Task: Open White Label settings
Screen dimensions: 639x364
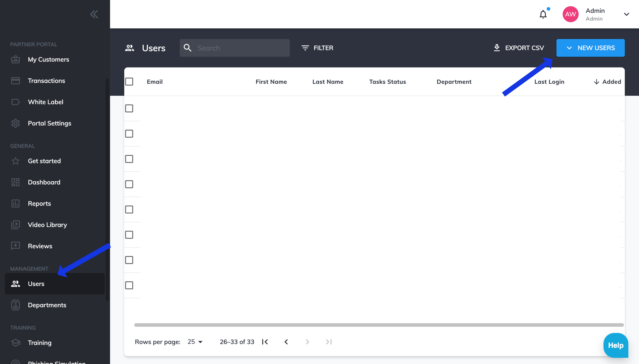Action: (45, 102)
